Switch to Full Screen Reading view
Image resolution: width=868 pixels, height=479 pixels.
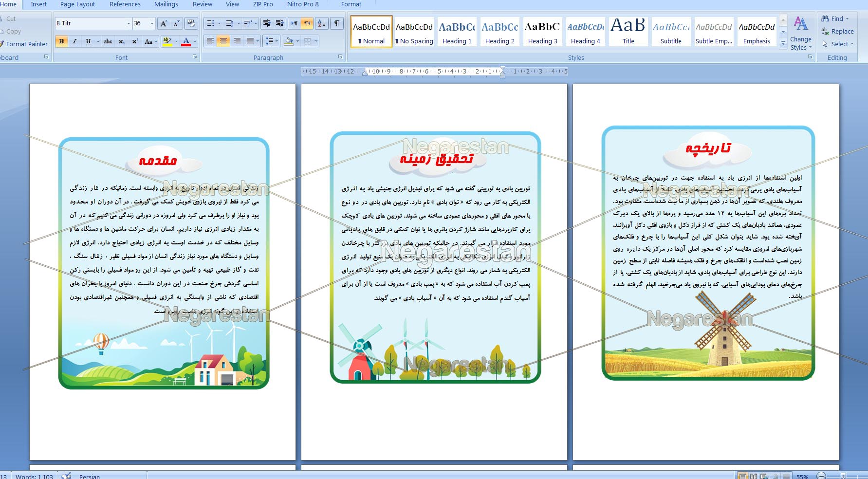(x=754, y=476)
